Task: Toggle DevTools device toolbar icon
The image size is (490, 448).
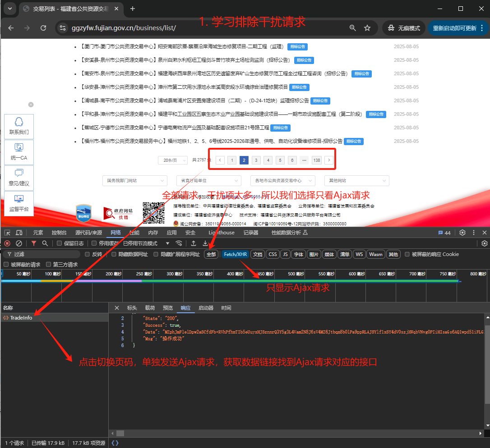Action: 19,233
